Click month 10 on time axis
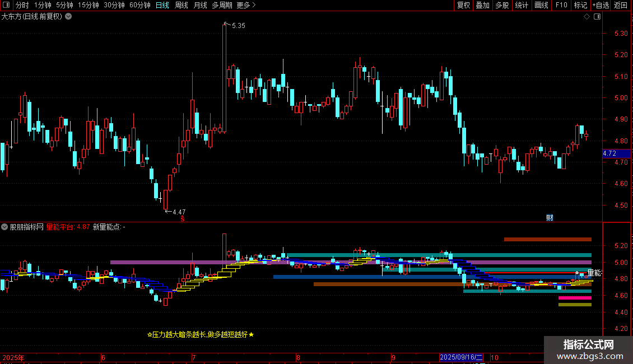633x364 pixels. [495, 357]
